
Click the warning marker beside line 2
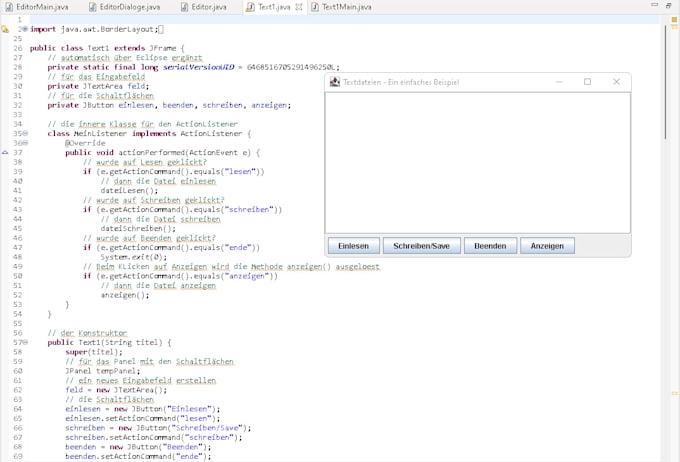(5, 29)
